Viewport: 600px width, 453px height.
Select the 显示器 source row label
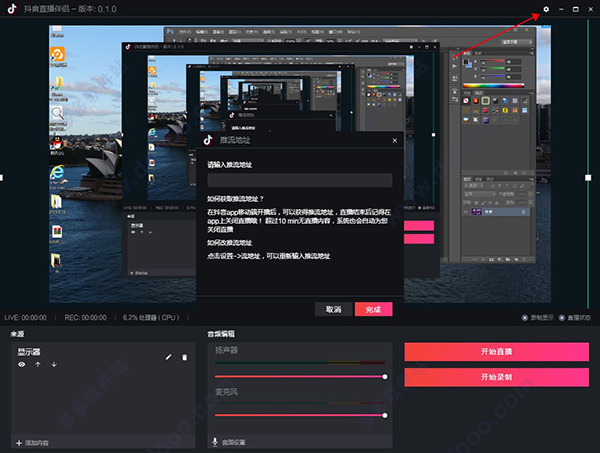tap(29, 352)
